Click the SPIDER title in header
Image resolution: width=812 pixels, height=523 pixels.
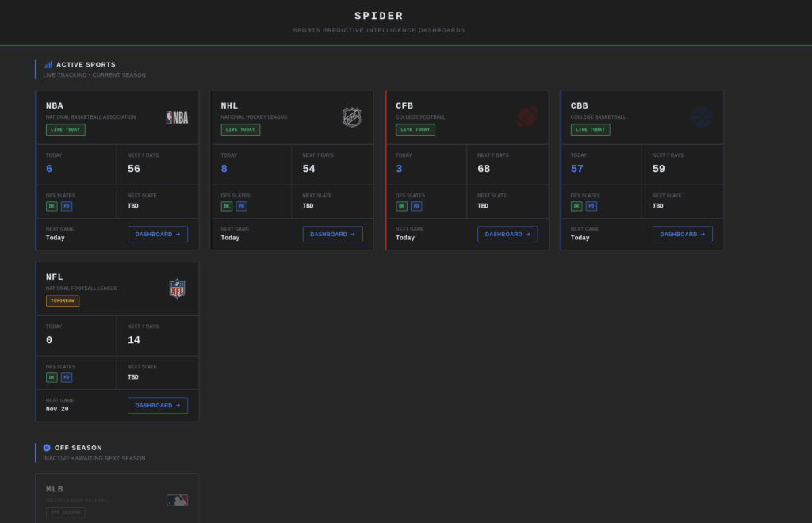click(x=379, y=16)
